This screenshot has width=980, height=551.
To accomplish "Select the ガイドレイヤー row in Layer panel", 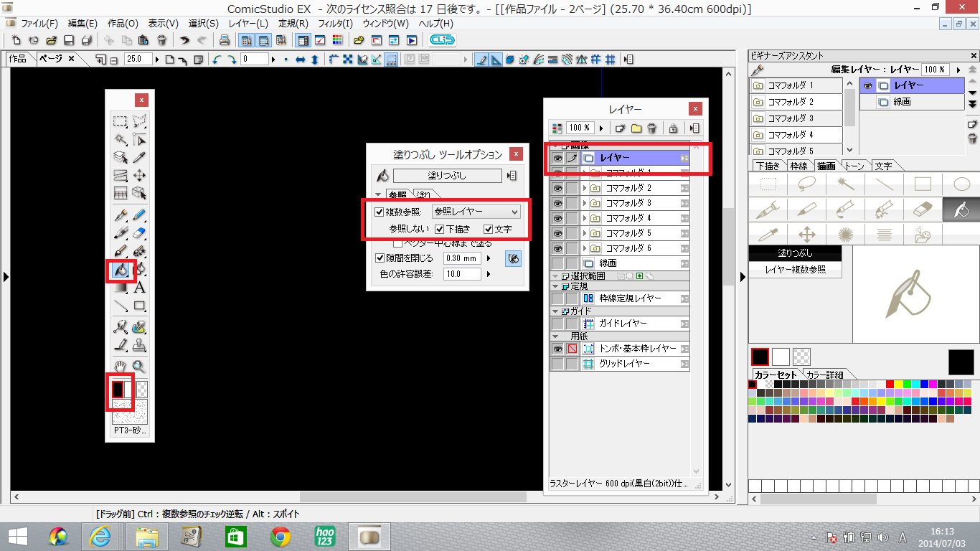I will 620,324.
